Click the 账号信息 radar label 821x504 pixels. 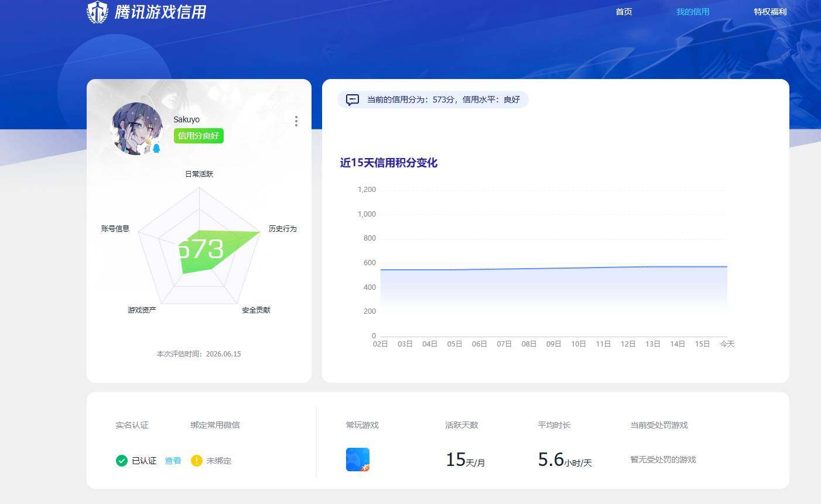(115, 228)
